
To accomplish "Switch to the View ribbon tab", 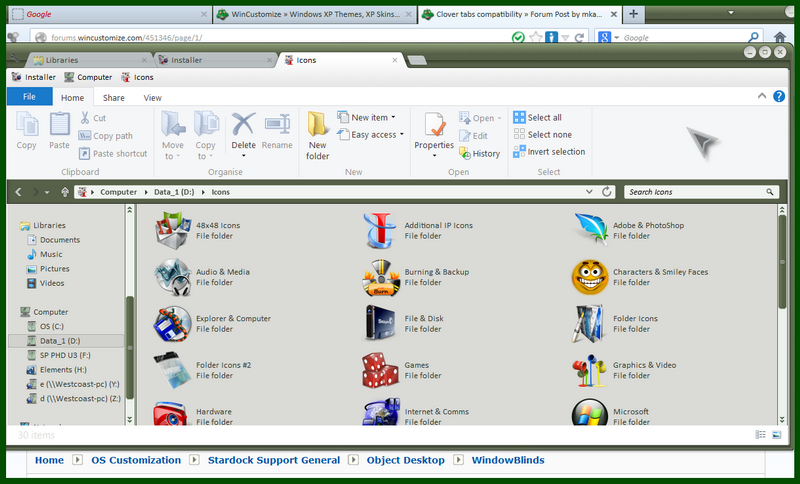I will tap(152, 97).
